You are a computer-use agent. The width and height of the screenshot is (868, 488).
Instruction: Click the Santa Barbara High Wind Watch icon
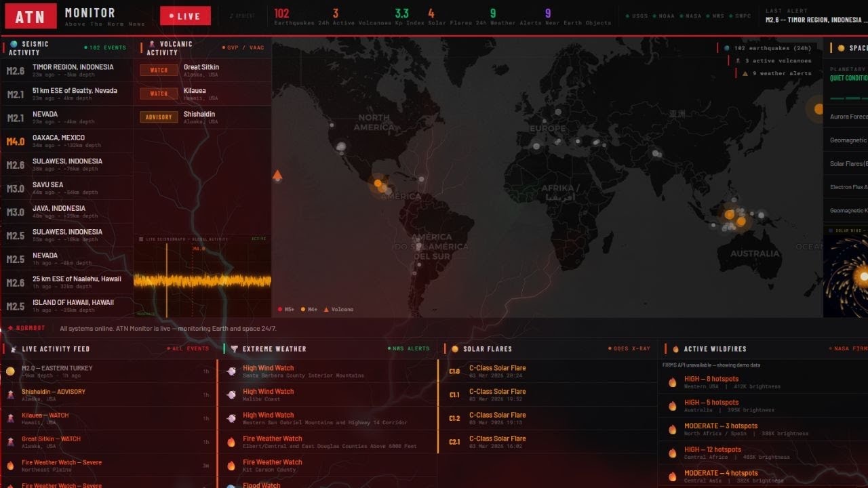[231, 371]
